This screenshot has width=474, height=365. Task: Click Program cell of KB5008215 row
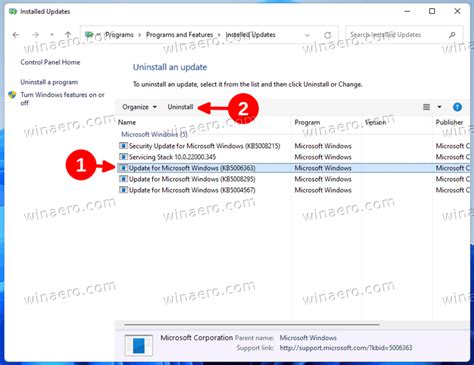[323, 146]
